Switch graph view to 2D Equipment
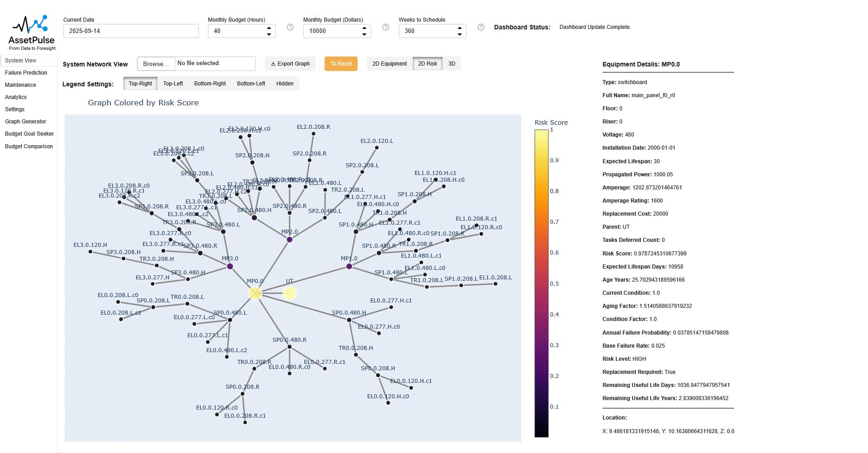Viewport: 868px width, 453px height. [389, 64]
